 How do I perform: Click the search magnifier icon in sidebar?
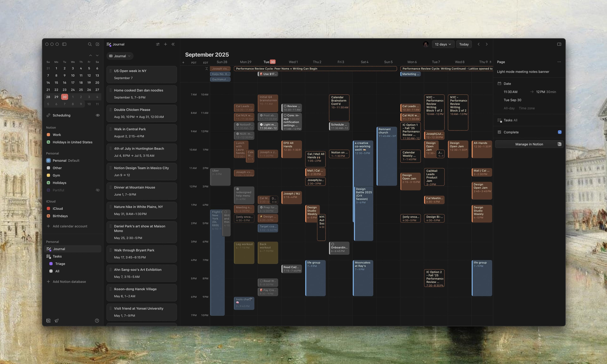90,44
